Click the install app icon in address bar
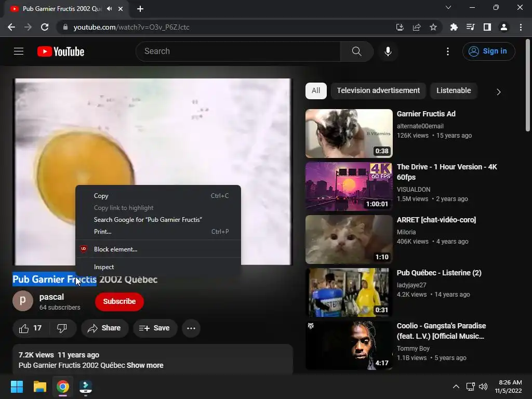The image size is (532, 399). 400,27
